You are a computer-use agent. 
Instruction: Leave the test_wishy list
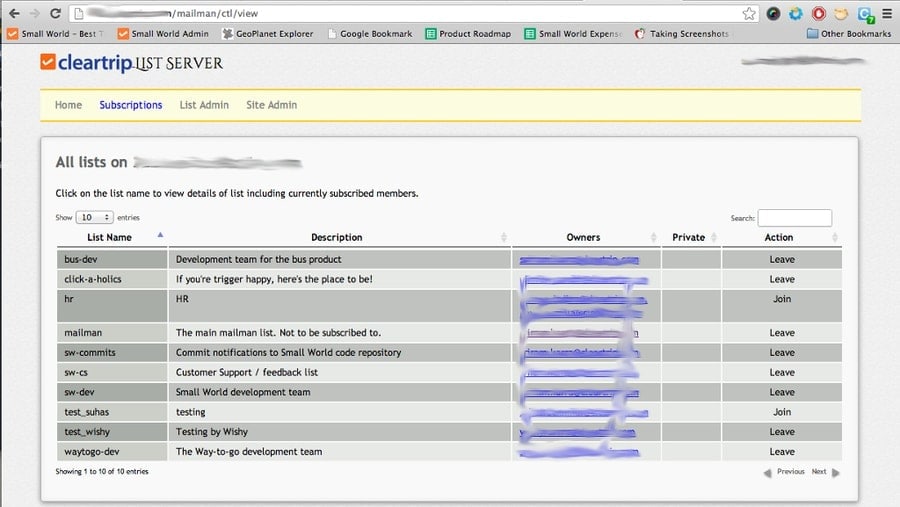[782, 432]
